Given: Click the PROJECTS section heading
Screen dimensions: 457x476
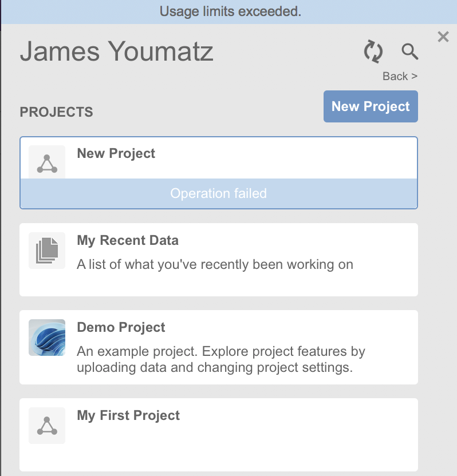Looking at the screenshot, I should (x=56, y=112).
